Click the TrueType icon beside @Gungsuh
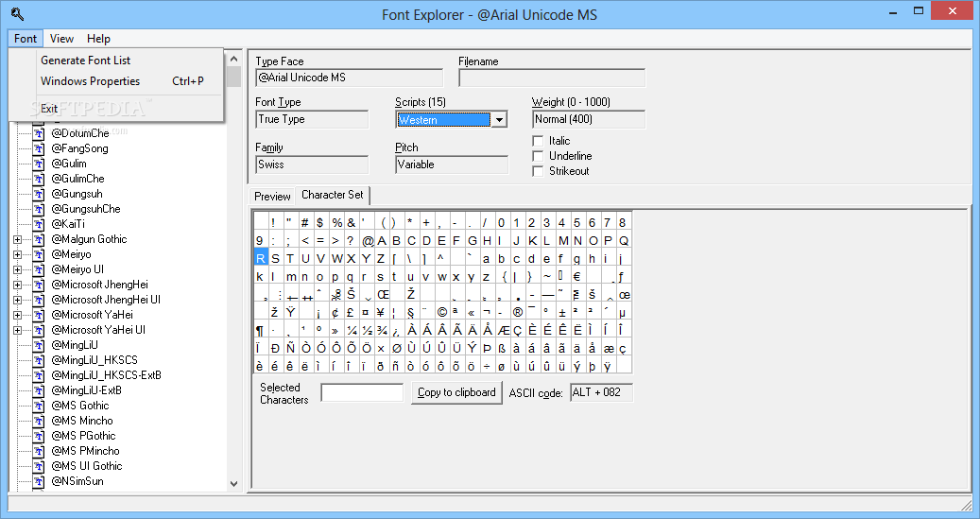The height and width of the screenshot is (519, 980). click(39, 194)
